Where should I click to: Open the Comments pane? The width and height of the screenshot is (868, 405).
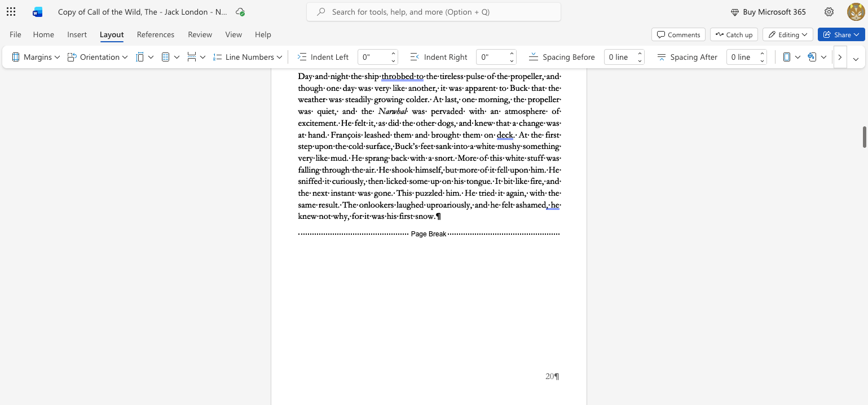tap(678, 34)
